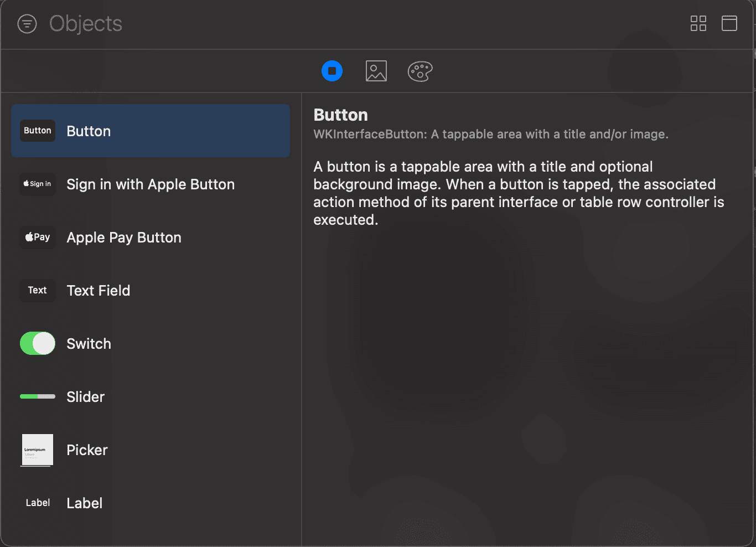The height and width of the screenshot is (547, 756).
Task: Toggle the detail pane window icon
Action: (x=729, y=23)
